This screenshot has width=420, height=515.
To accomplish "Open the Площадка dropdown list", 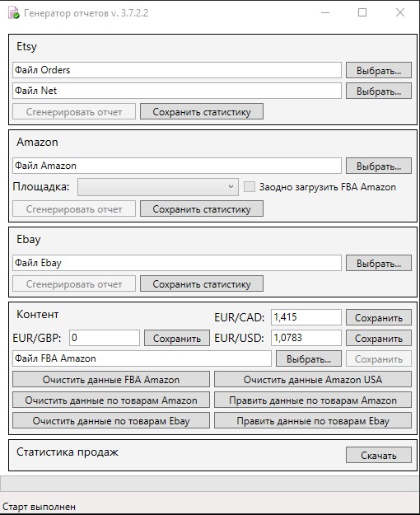I will coord(158,187).
